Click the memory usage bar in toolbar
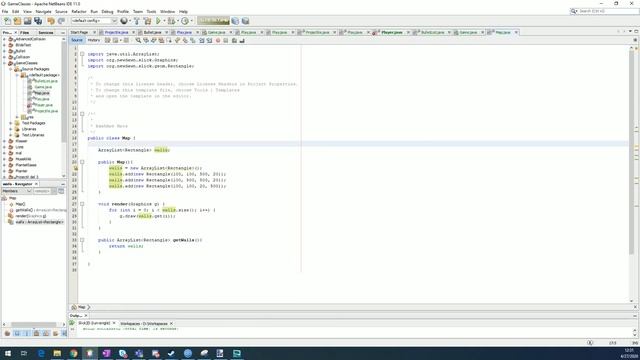Screen dimensions: 640x360 click(x=213, y=21)
